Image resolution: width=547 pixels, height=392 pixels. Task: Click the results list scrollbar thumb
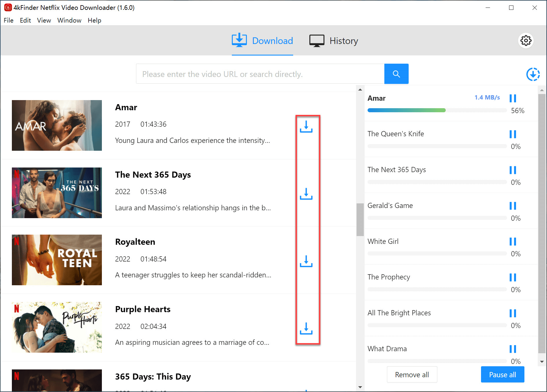pyautogui.click(x=360, y=220)
